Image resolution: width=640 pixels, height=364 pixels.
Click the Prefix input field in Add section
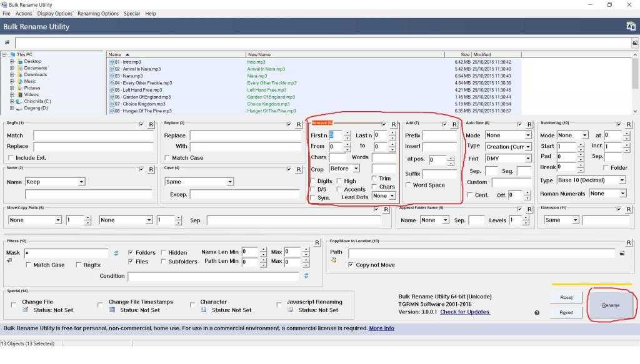coord(440,135)
